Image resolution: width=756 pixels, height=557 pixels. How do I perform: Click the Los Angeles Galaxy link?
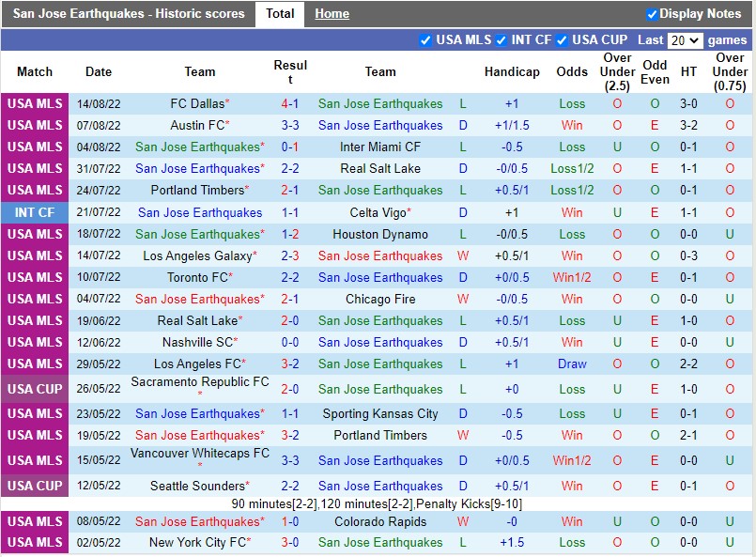199,255
